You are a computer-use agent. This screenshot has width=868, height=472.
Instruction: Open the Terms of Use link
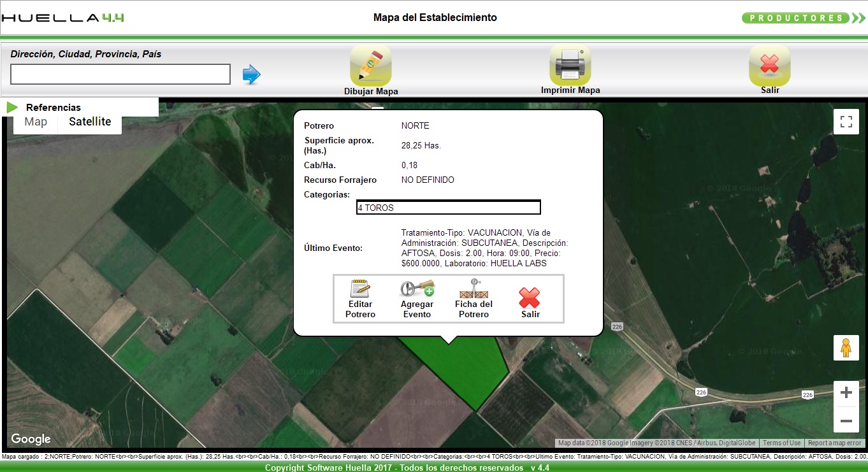click(x=781, y=442)
